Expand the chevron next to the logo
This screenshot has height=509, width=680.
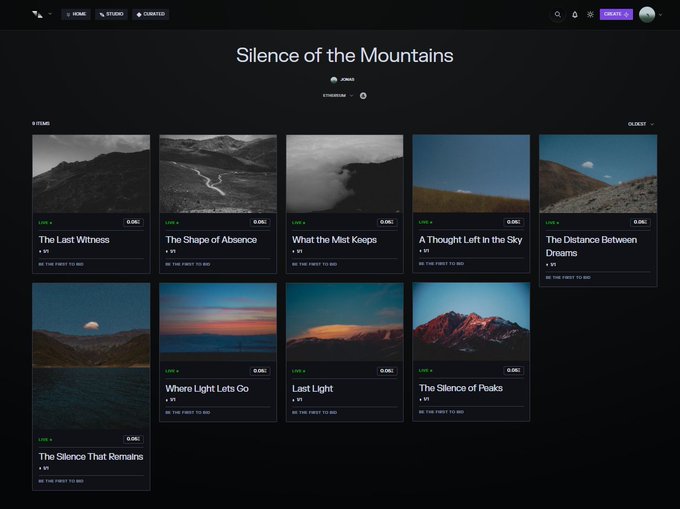[50, 14]
